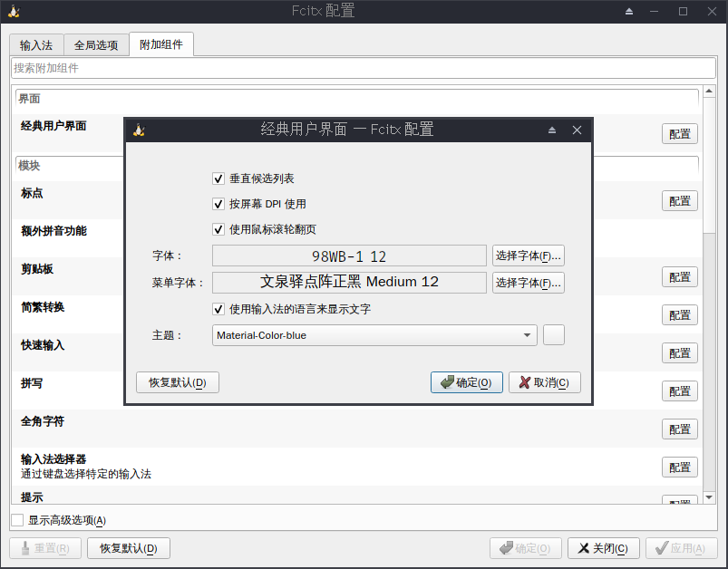Click 应用 in the main window
728x569 pixels.
coord(682,548)
